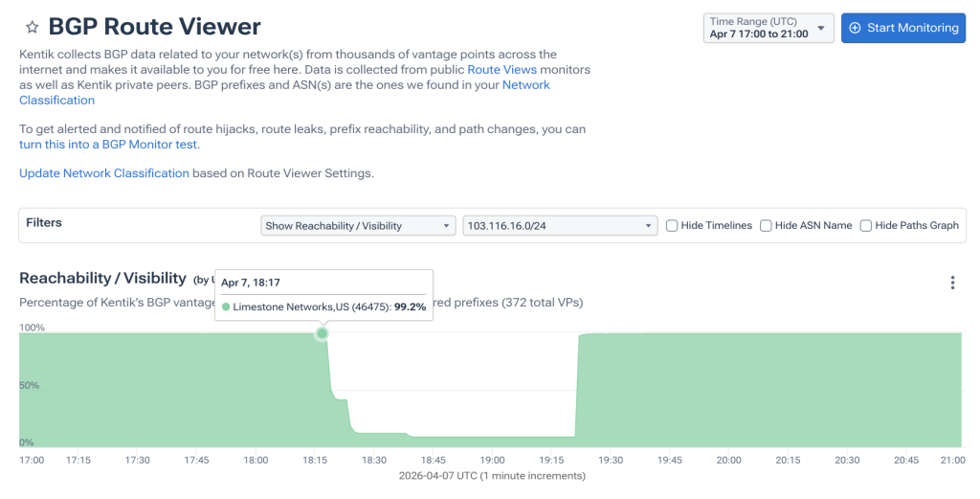
Task: Click the plus icon in Start Monitoring
Action: click(x=855, y=28)
